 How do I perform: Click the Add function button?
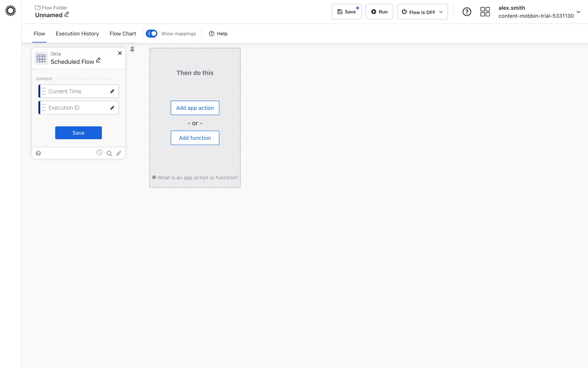(x=195, y=138)
